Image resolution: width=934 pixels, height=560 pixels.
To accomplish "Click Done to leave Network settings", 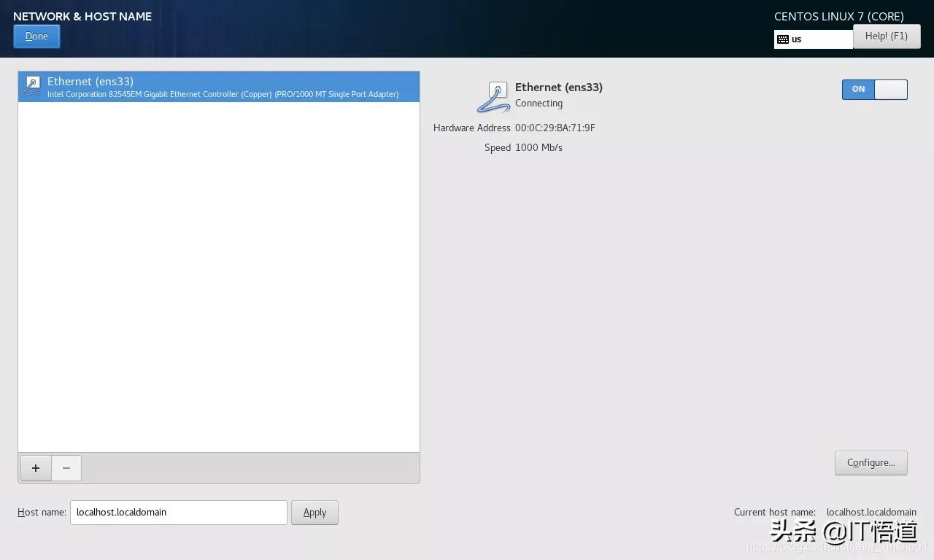I will [36, 36].
